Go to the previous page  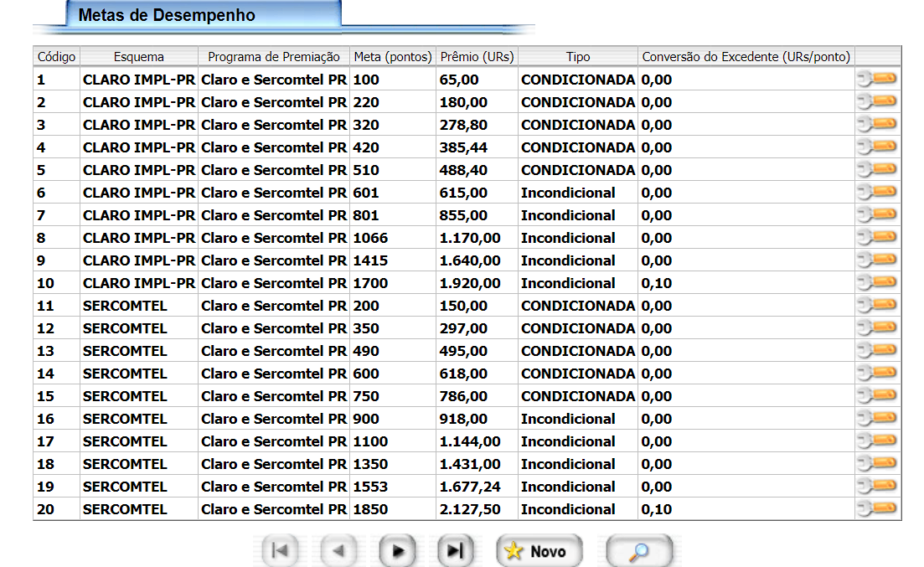click(338, 550)
